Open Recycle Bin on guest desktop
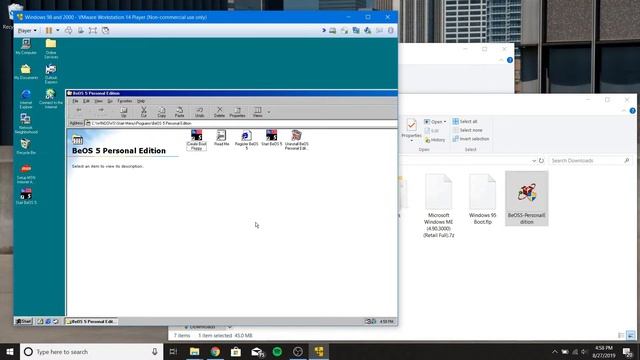The height and width of the screenshot is (360, 640). click(26, 147)
